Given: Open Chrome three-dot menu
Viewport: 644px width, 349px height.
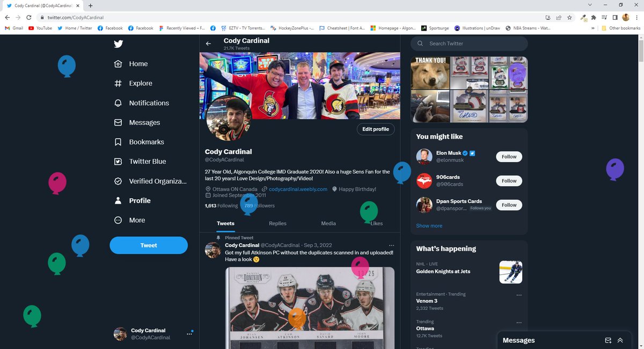Looking at the screenshot, I should point(636,18).
